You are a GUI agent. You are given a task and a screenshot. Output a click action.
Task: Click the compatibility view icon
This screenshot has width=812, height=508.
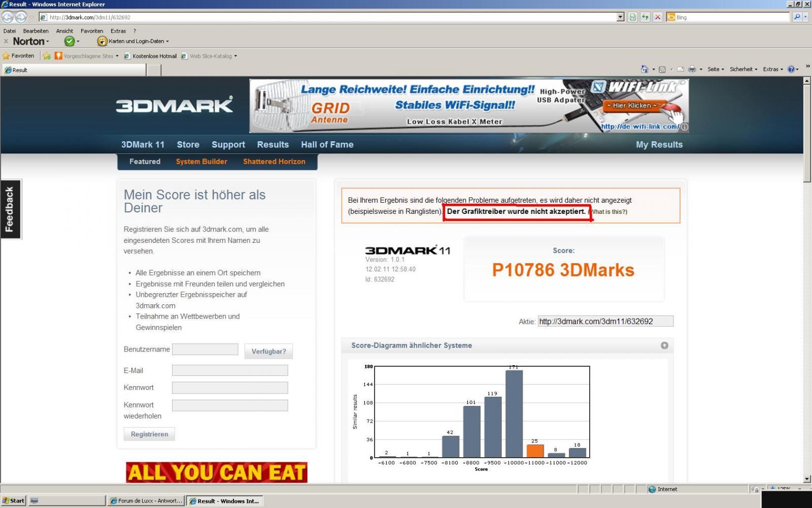click(633, 17)
